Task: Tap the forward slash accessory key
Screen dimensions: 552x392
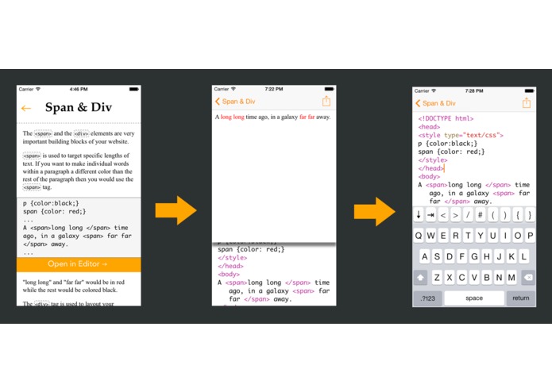Action: pyautogui.click(x=468, y=215)
